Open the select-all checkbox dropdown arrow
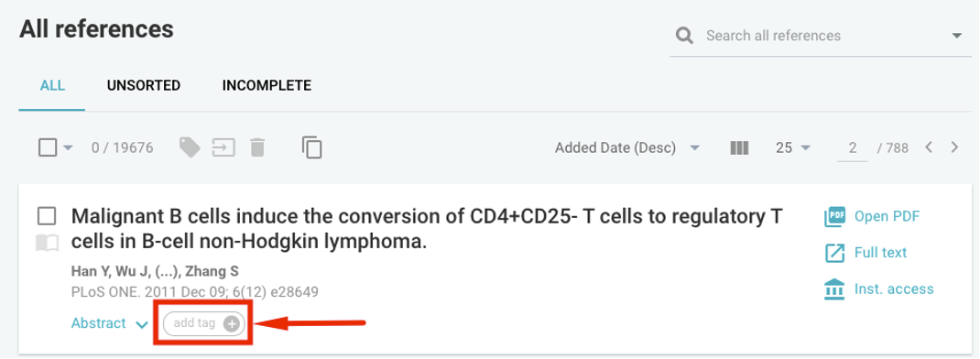The image size is (980, 359). point(68,148)
